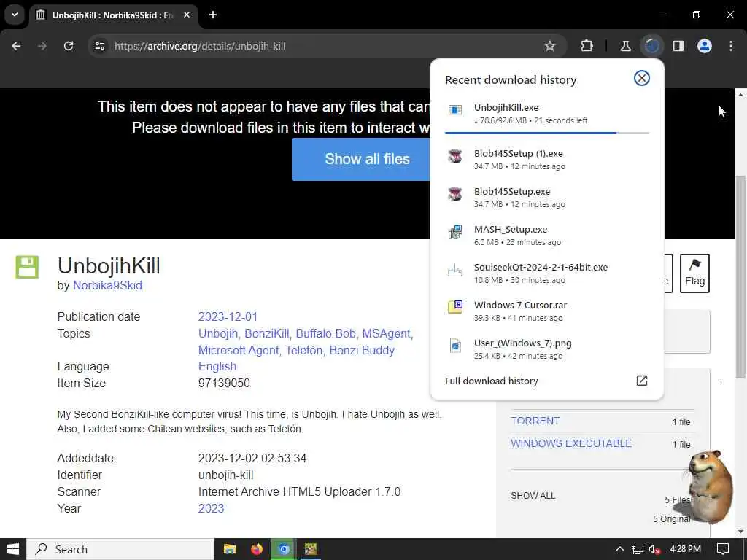Bookmark this page with the star icon
747x560 pixels.
coord(550,46)
